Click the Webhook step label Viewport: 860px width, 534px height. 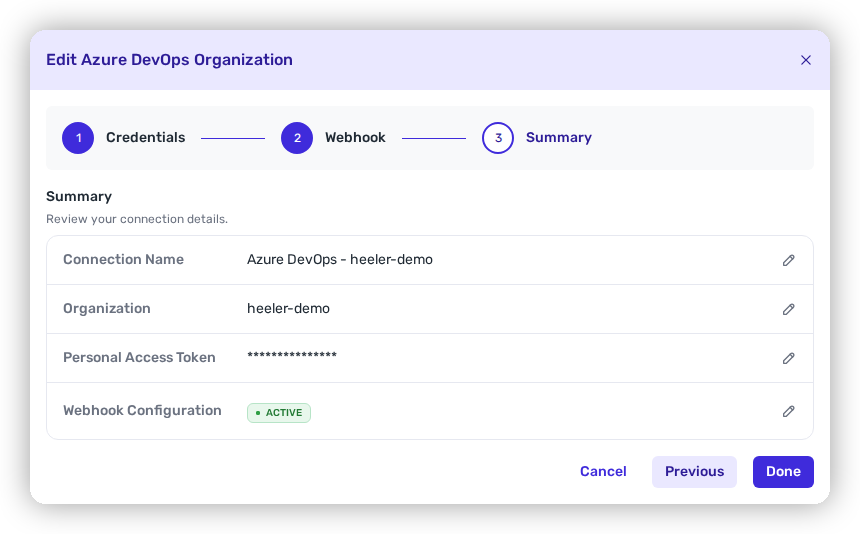click(x=355, y=138)
